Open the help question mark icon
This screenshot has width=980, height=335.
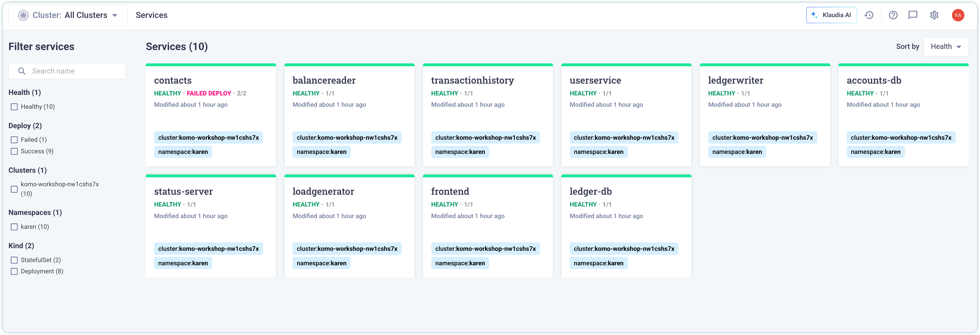click(x=893, y=15)
